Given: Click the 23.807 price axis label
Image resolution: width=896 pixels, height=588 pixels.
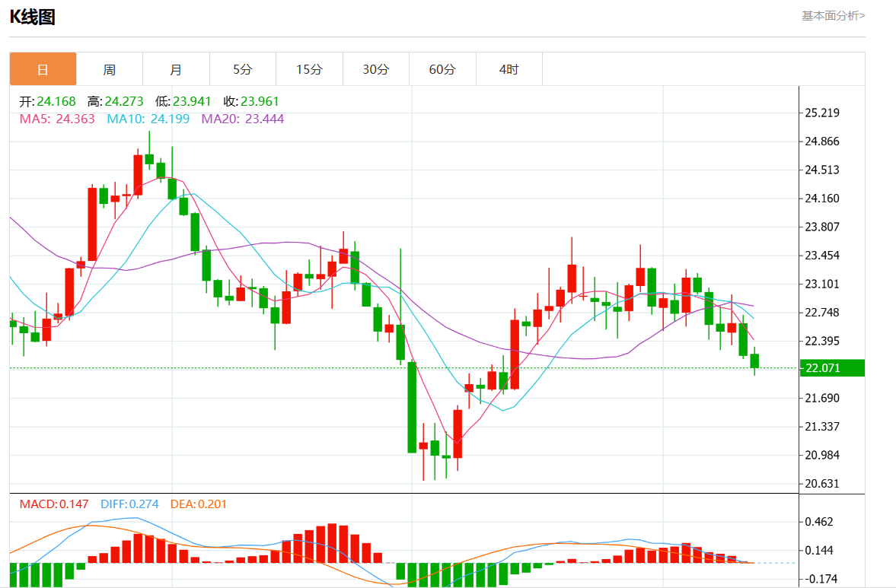Looking at the screenshot, I should click(822, 227).
